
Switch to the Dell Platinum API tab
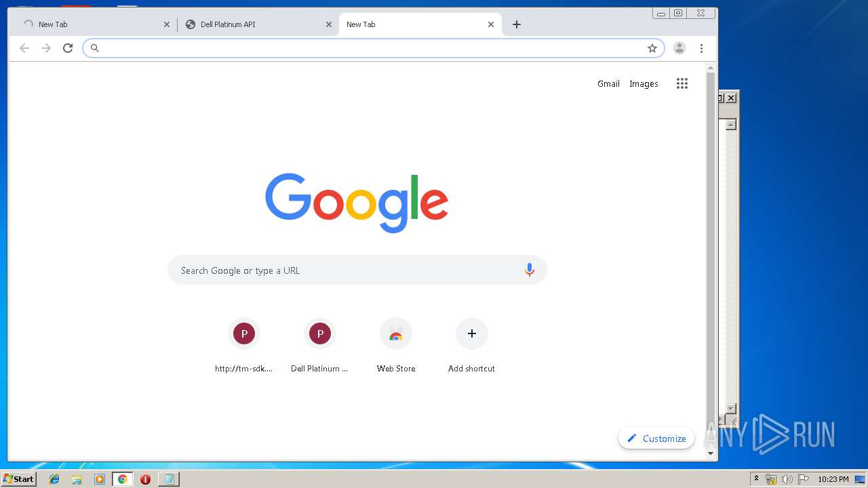click(258, 24)
